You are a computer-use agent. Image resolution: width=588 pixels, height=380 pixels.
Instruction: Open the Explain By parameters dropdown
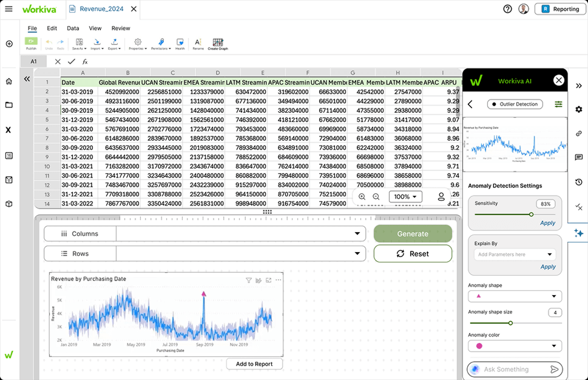pyautogui.click(x=515, y=254)
